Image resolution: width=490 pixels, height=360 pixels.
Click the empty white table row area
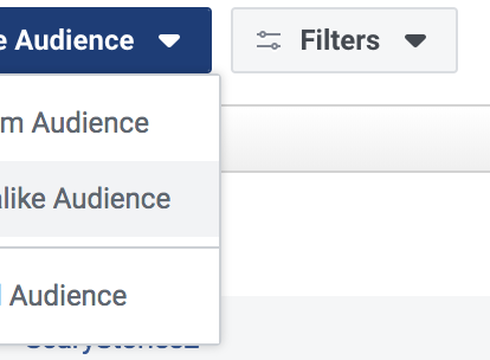[x=355, y=233]
